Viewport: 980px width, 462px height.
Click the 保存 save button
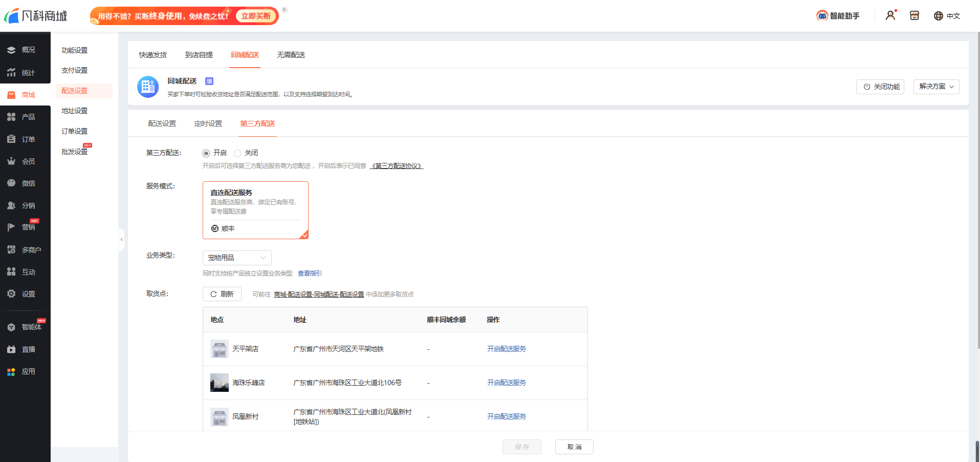(x=522, y=447)
